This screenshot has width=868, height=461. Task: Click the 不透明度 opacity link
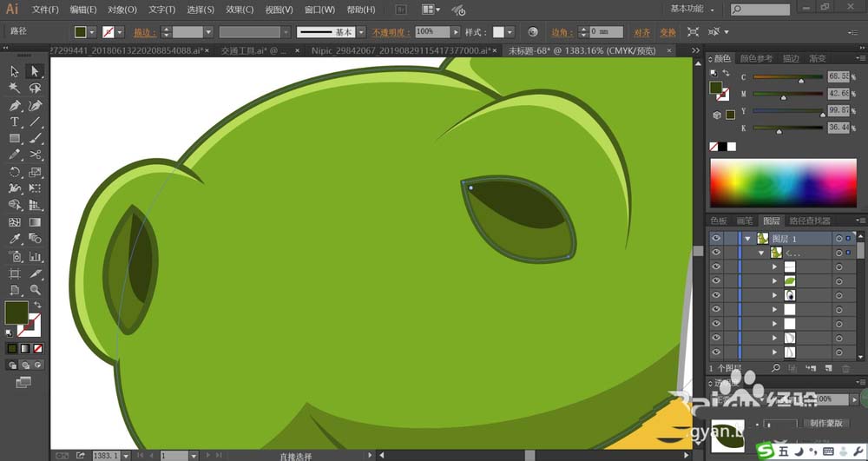(x=391, y=32)
